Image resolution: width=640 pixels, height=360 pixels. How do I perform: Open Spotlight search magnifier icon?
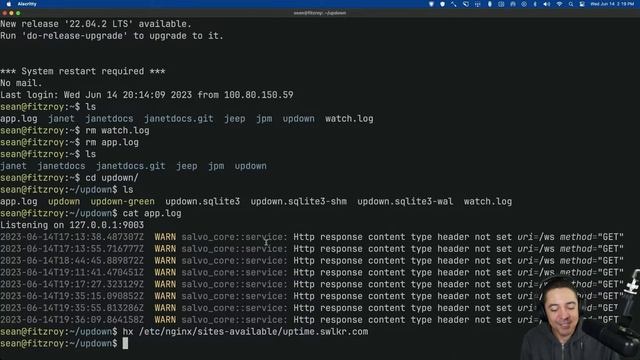(571, 4)
